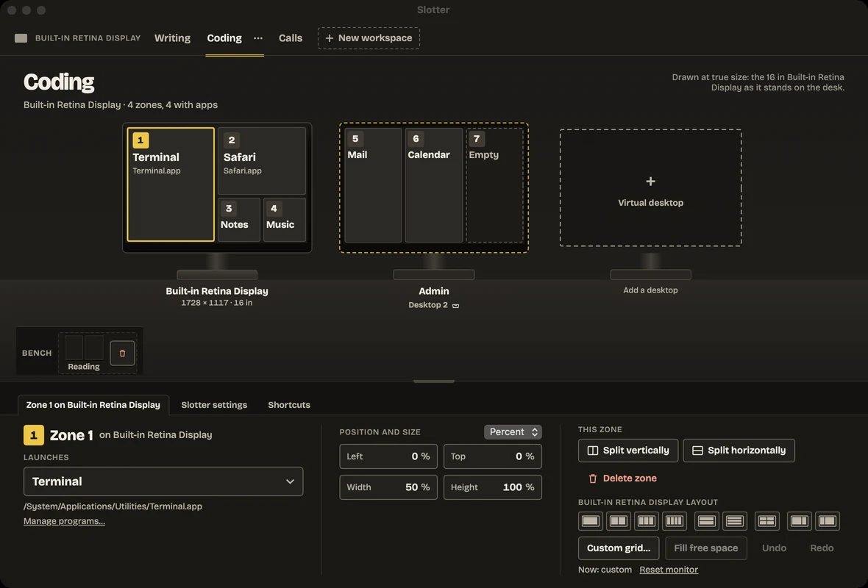Change the Percent units selector

[513, 432]
